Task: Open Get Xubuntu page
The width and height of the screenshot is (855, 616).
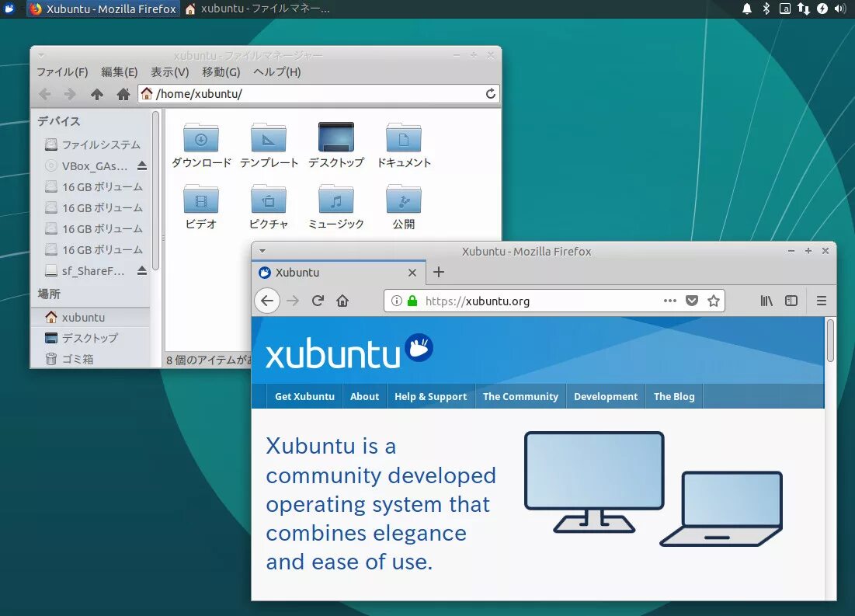Action: coord(304,397)
